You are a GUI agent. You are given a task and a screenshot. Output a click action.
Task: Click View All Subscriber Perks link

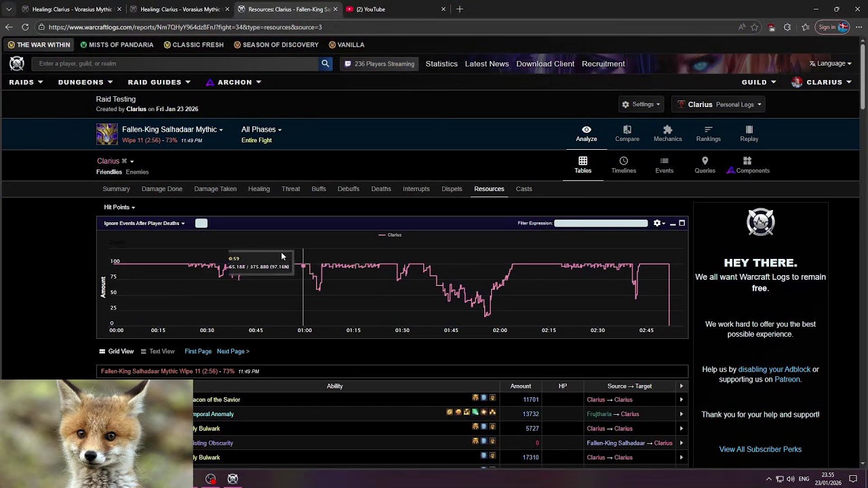click(760, 449)
